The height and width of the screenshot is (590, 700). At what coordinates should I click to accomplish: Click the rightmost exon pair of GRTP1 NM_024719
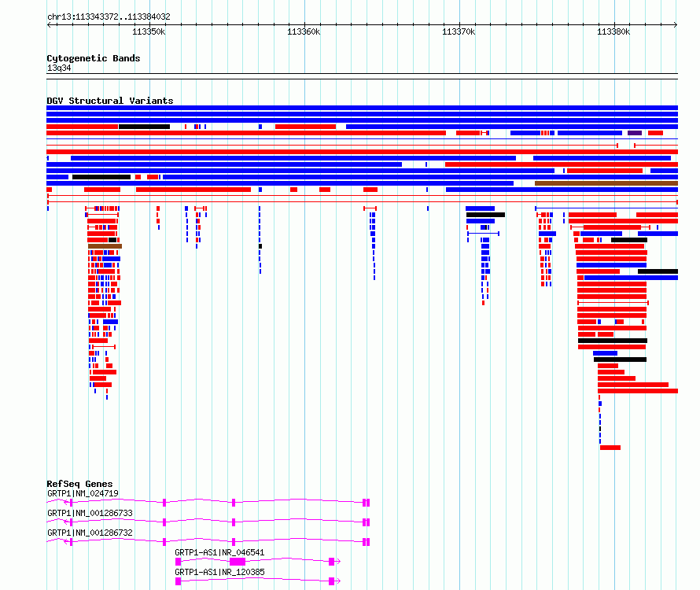pos(366,503)
